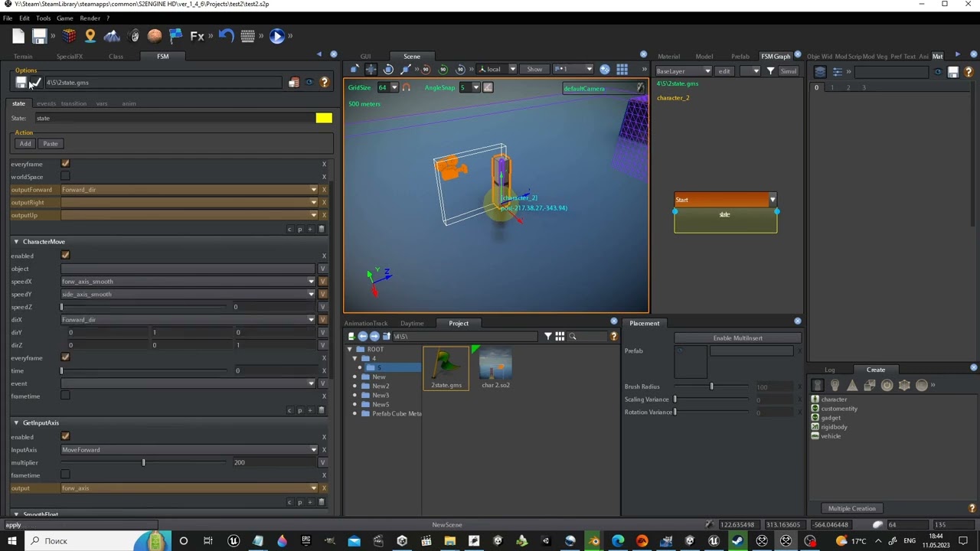
Task: Toggle the GetInputAxis enabled checkbox
Action: coord(65,436)
